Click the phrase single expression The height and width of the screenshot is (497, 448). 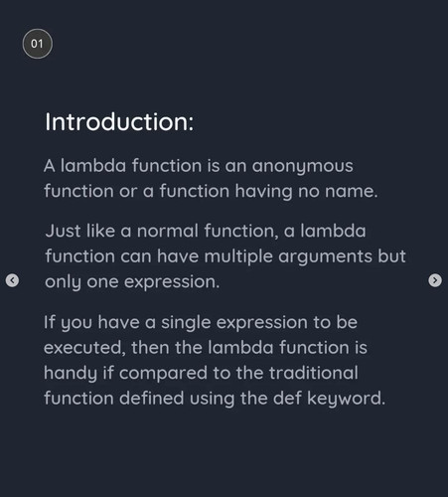[x=234, y=323]
